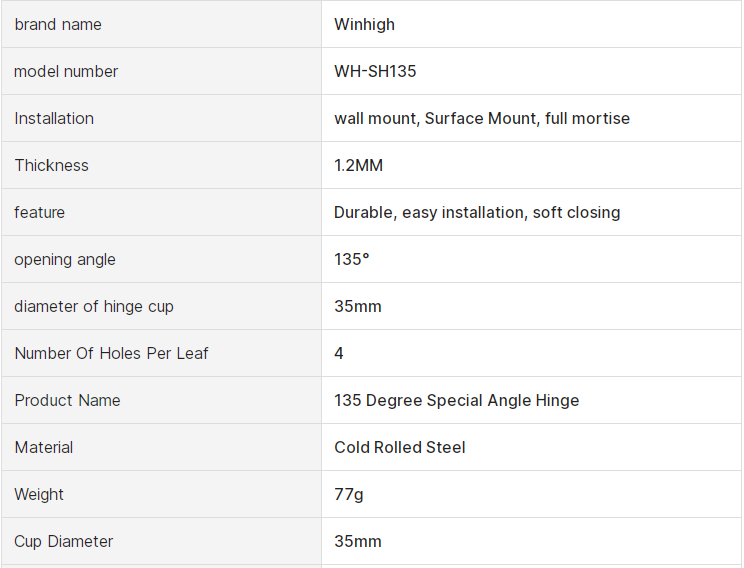This screenshot has height=568, width=744.
Task: Click the 77g weight value
Action: 349,494
